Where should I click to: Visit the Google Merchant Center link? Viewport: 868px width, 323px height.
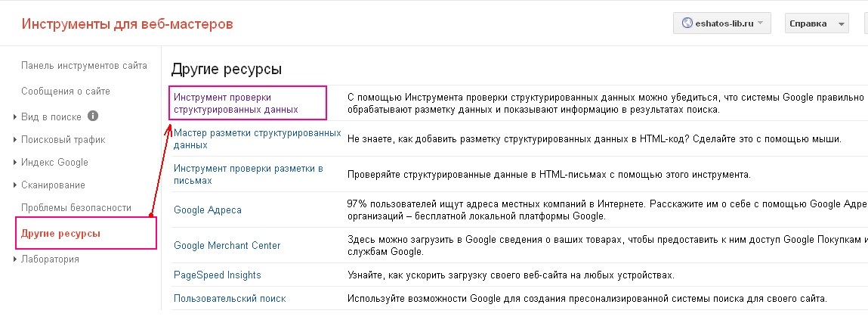coord(227,246)
